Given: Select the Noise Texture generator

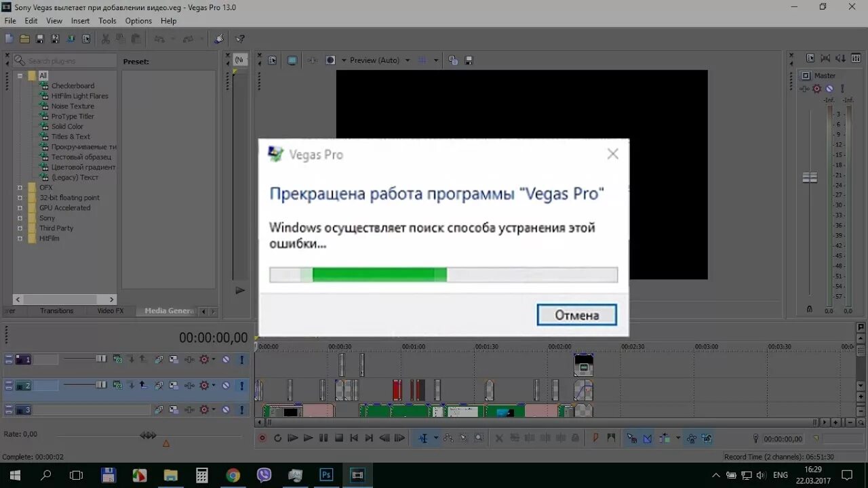Looking at the screenshot, I should tap(73, 106).
